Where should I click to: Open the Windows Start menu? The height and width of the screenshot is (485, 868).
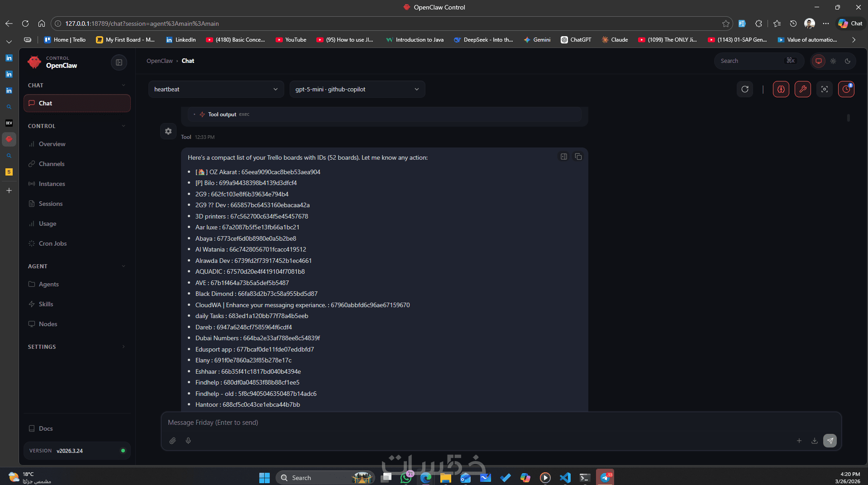[x=264, y=478]
